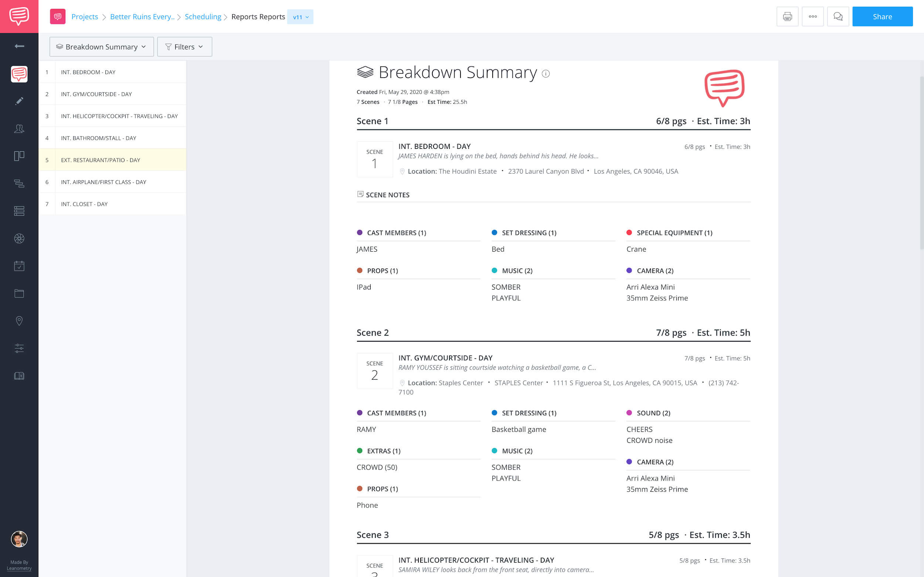The width and height of the screenshot is (924, 577).
Task: Open the Filters dropdown menu
Action: click(x=185, y=47)
